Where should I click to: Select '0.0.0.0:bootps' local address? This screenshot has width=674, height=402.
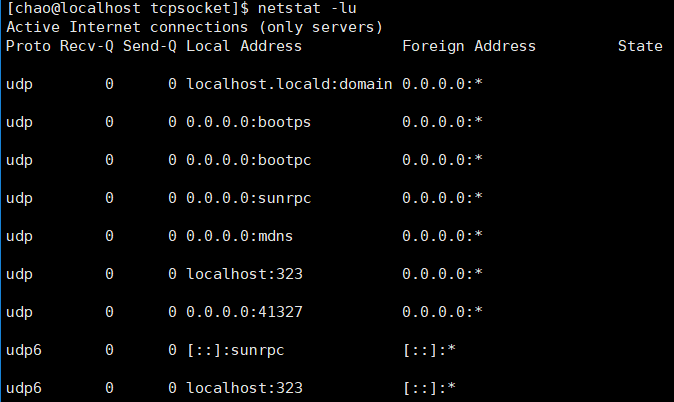(248, 122)
